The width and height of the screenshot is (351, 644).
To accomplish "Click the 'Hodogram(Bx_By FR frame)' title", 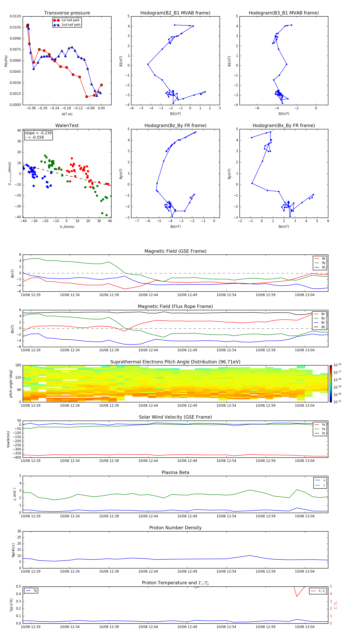I will 284,125.
